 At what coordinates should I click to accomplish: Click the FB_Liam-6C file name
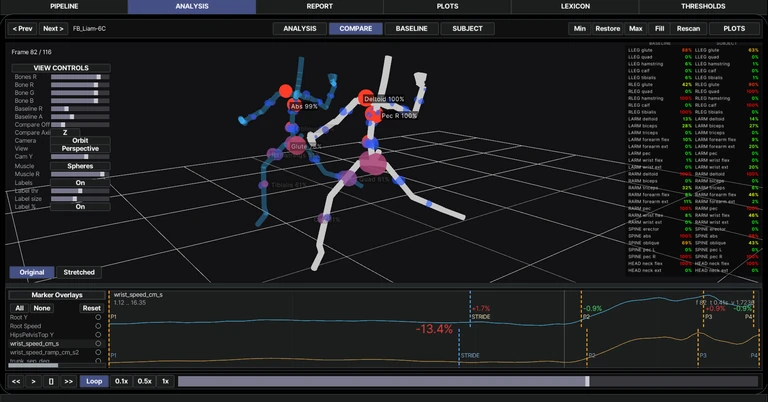pyautogui.click(x=89, y=29)
